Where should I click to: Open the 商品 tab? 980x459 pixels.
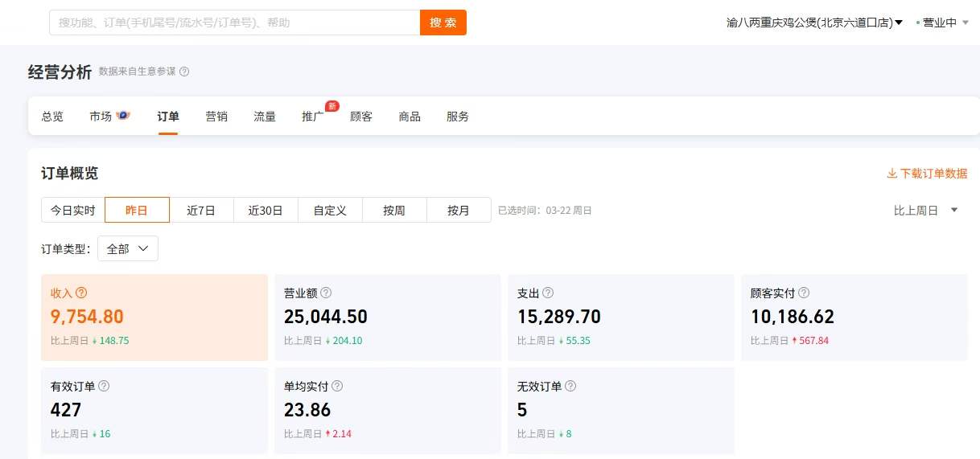pyautogui.click(x=410, y=117)
